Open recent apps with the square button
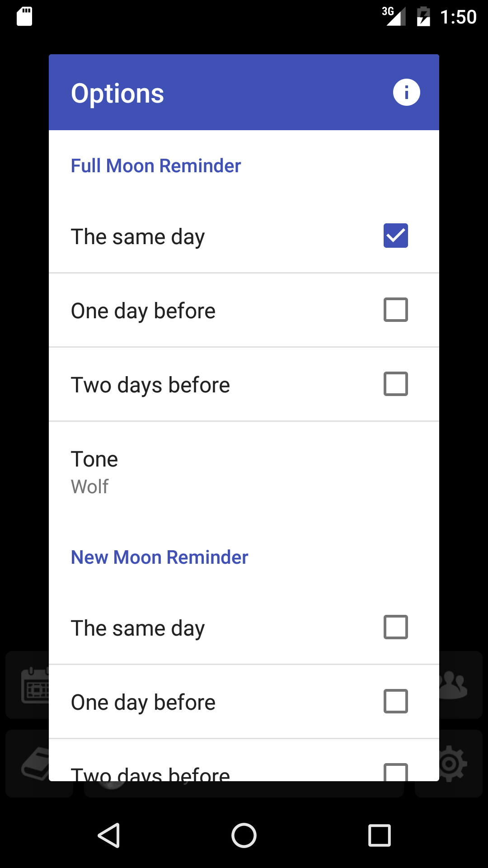 click(x=380, y=835)
